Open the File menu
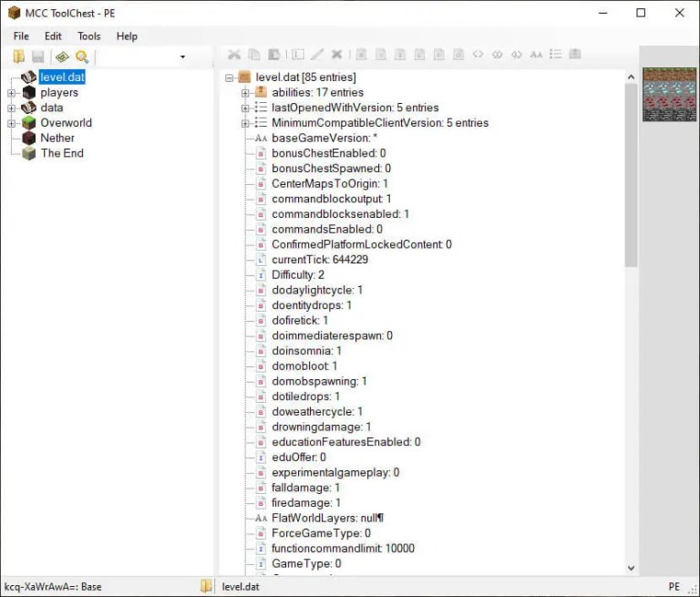The width and height of the screenshot is (700, 597). (21, 36)
